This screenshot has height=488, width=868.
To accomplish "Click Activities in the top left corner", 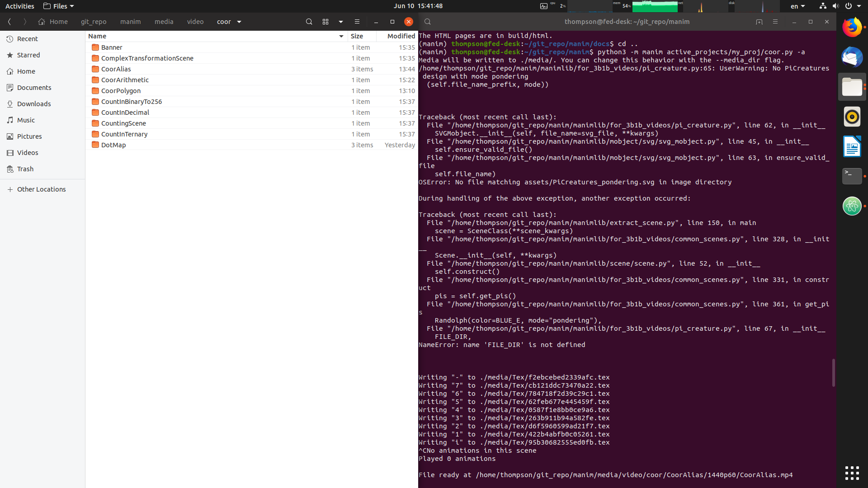I will (x=19, y=6).
